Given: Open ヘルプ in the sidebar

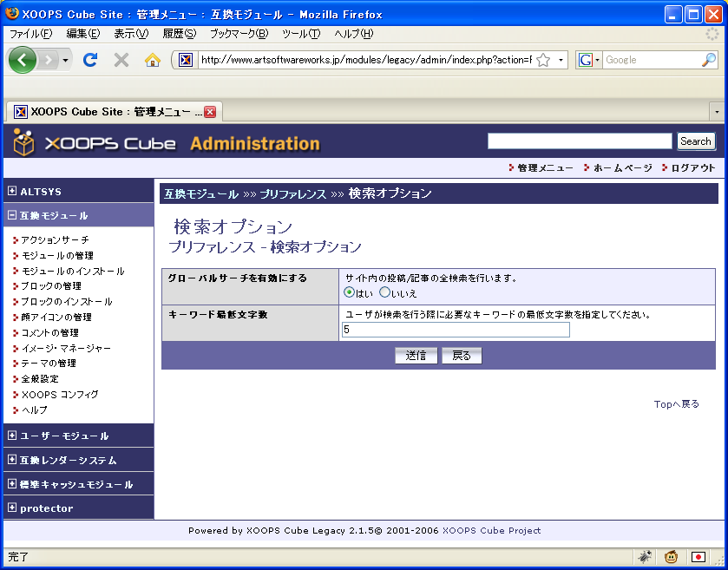Looking at the screenshot, I should pos(35,409).
